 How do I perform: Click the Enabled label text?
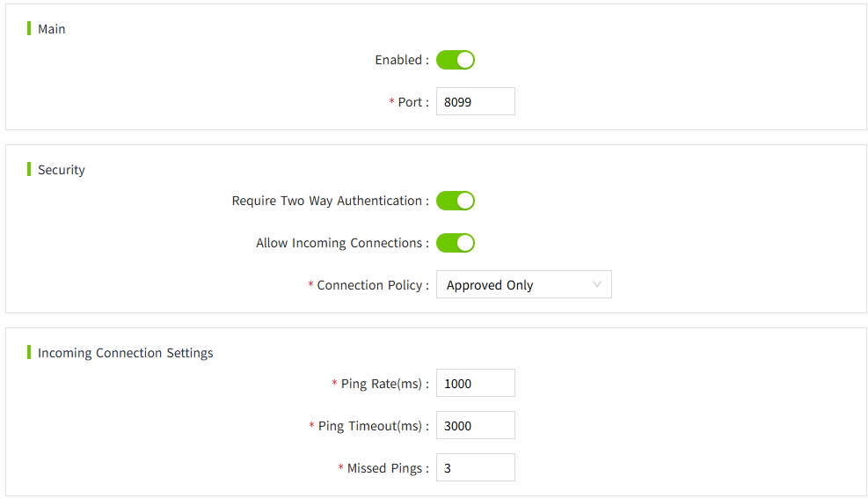coord(398,60)
